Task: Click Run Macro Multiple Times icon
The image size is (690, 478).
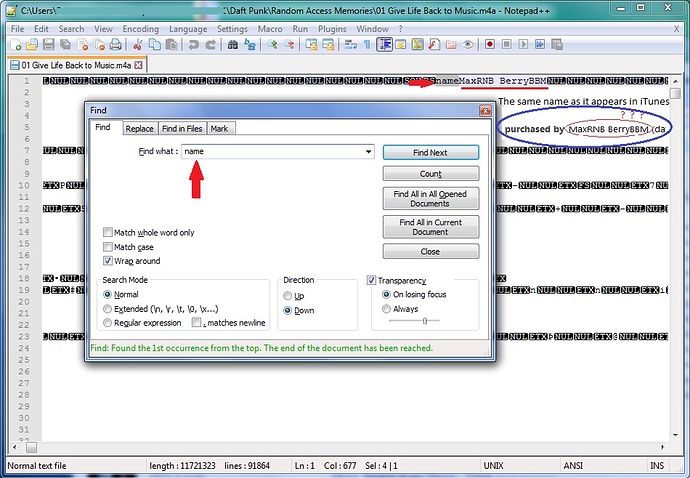Action: [540, 44]
